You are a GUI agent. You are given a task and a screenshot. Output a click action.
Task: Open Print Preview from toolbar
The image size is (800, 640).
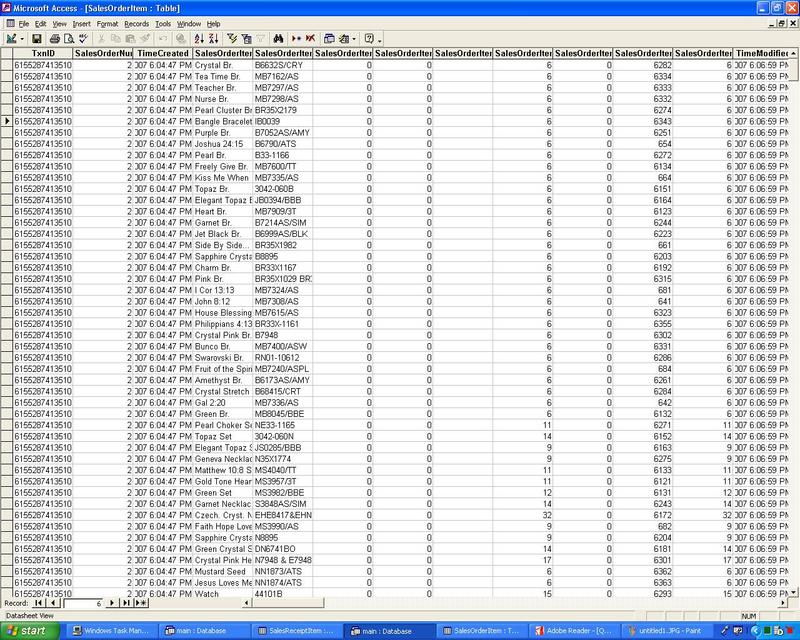coord(68,38)
